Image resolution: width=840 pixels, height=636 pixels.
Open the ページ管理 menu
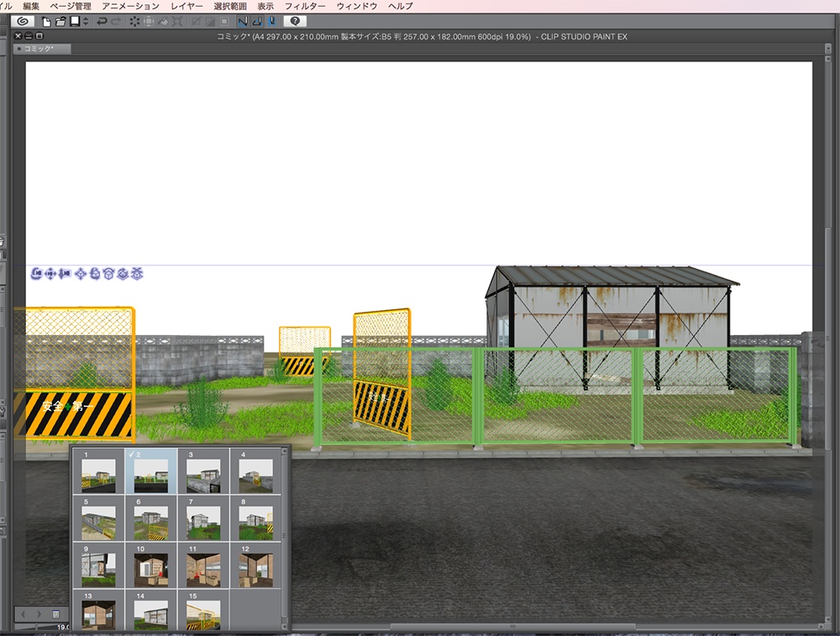(71, 6)
